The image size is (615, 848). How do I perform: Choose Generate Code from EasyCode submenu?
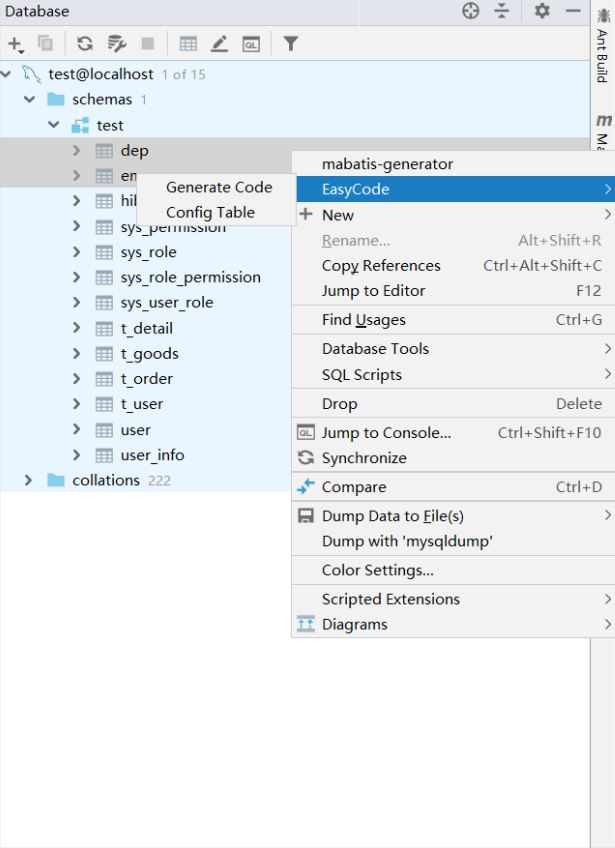219,187
